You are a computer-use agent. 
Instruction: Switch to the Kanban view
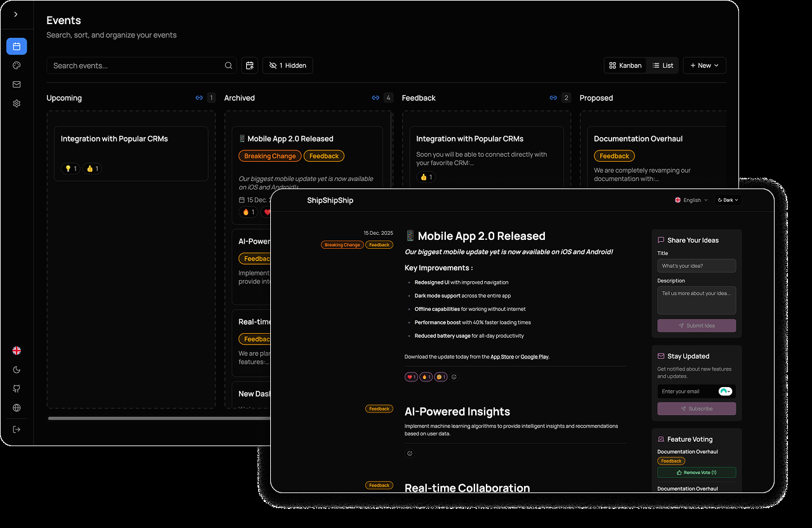(x=625, y=65)
